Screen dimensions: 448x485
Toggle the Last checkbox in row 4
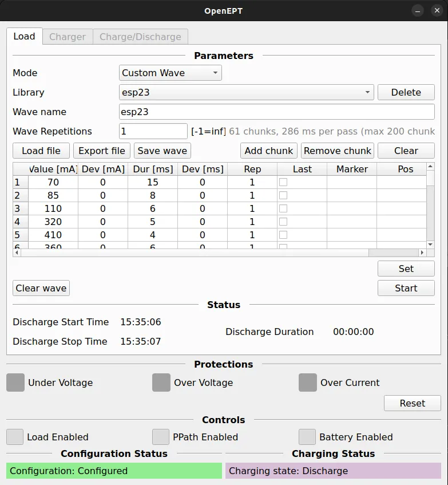pyautogui.click(x=283, y=222)
